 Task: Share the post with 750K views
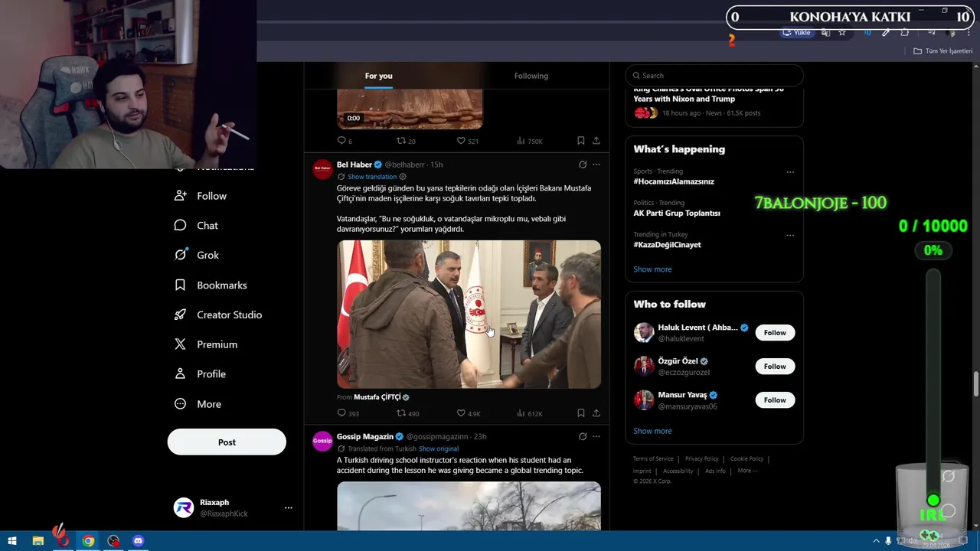tap(596, 141)
